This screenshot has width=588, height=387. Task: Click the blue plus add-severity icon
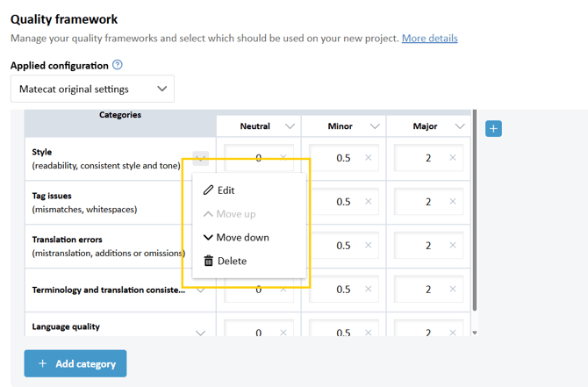(x=493, y=129)
